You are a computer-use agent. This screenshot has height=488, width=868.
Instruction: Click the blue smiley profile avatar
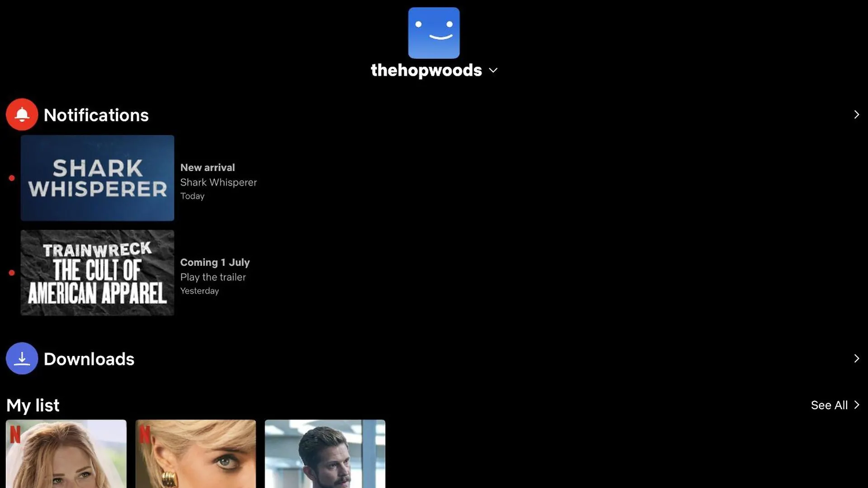[434, 33]
